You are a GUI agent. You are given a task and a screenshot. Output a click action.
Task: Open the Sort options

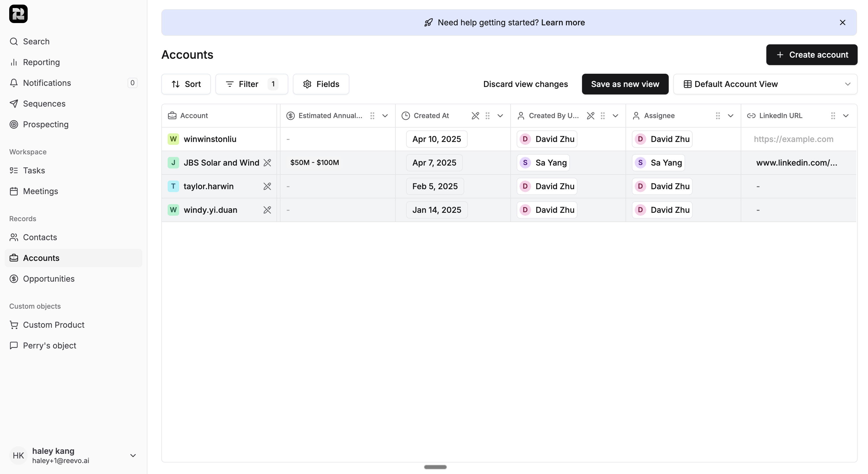click(186, 84)
